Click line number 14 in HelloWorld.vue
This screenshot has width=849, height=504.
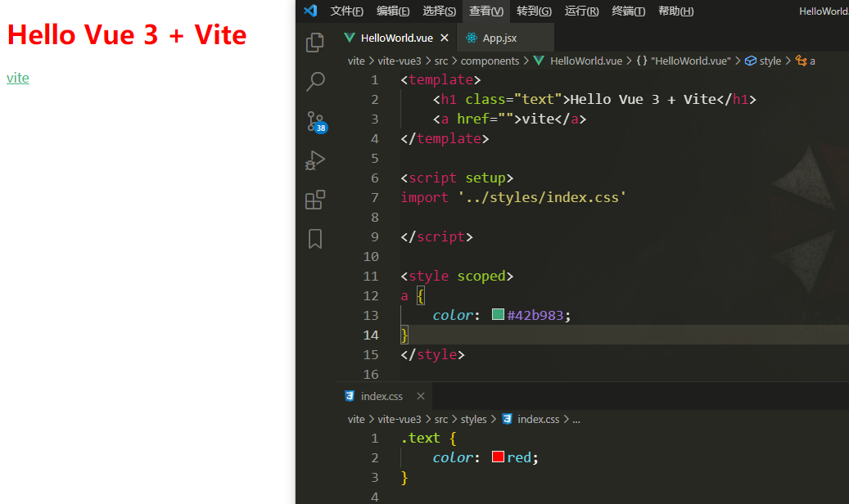pyautogui.click(x=371, y=335)
